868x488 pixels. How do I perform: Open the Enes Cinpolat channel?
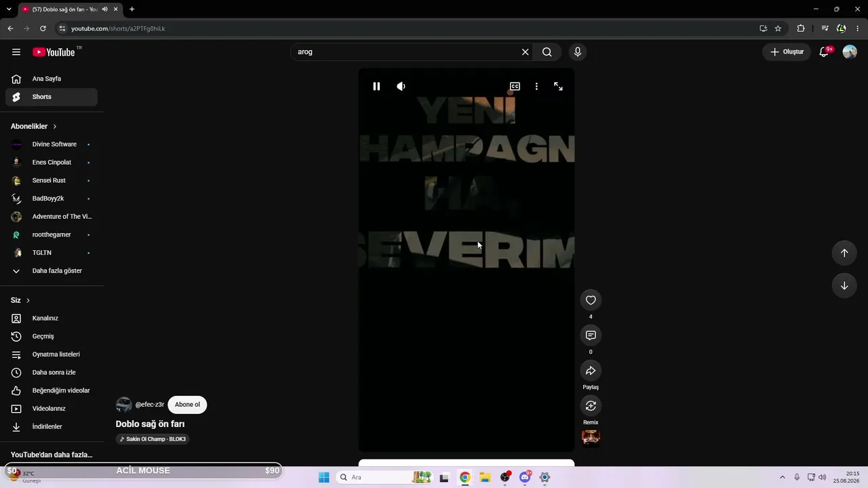pos(52,163)
